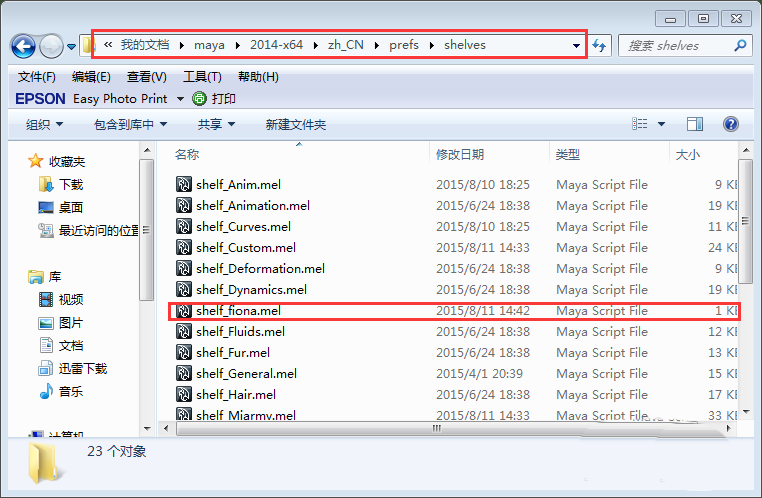Select 下载 folder in navigation pane

61,185
